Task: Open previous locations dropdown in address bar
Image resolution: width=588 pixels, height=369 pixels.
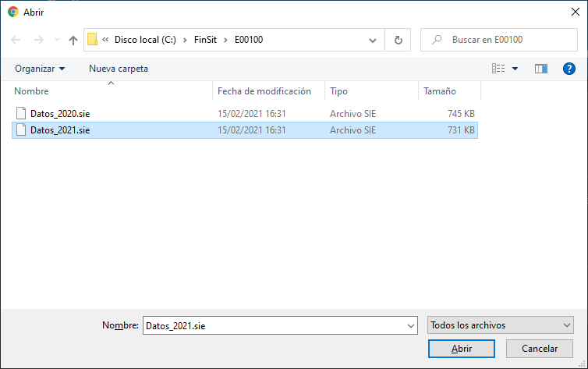Action: [373, 40]
